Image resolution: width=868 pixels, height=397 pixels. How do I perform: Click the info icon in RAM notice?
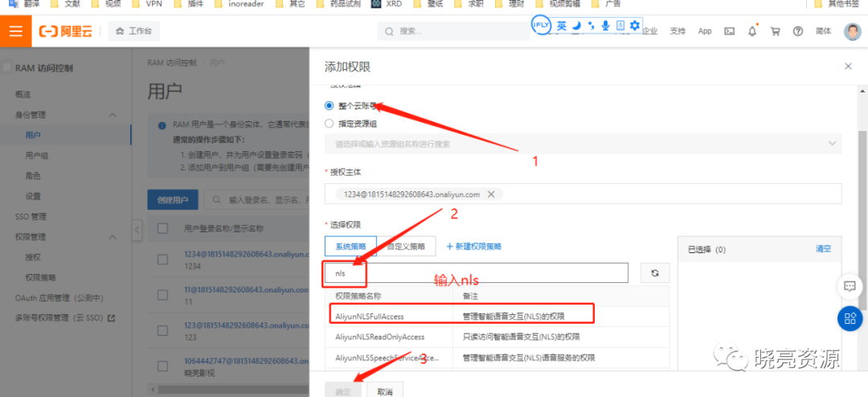pyautogui.click(x=162, y=125)
